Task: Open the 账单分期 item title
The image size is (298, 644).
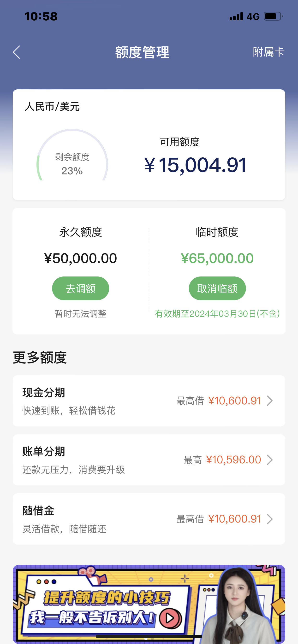Action: (44, 452)
